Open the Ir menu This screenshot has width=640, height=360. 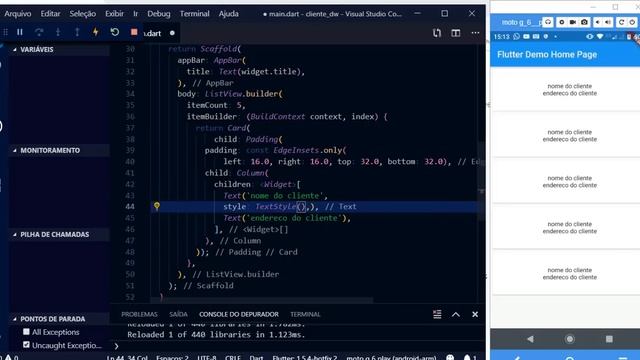coord(136,13)
